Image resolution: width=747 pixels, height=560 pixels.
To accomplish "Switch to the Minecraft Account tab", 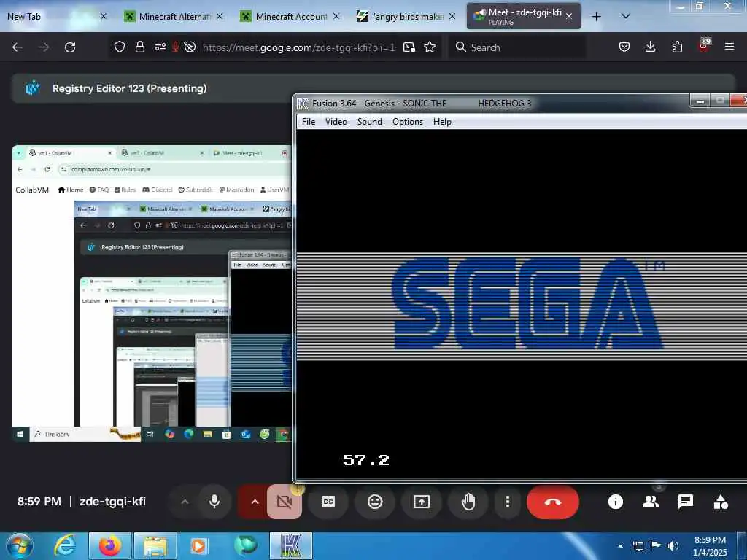I will coord(290,16).
